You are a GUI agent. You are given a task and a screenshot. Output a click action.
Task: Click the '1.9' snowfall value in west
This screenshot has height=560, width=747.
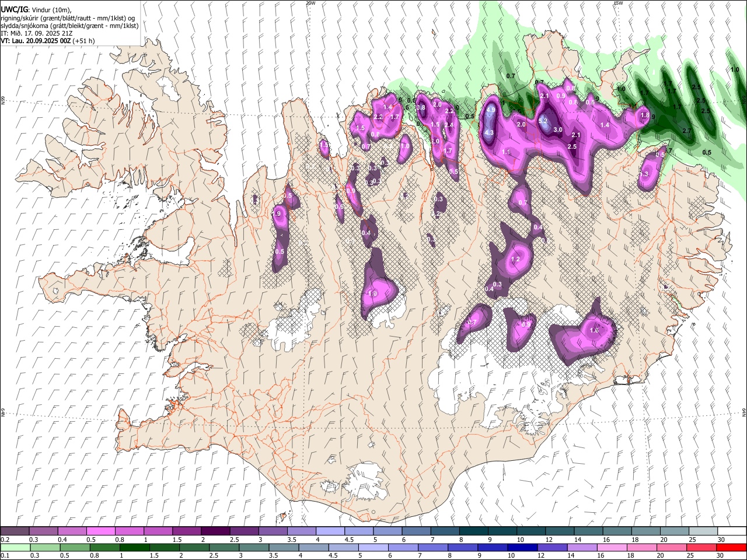(277, 214)
